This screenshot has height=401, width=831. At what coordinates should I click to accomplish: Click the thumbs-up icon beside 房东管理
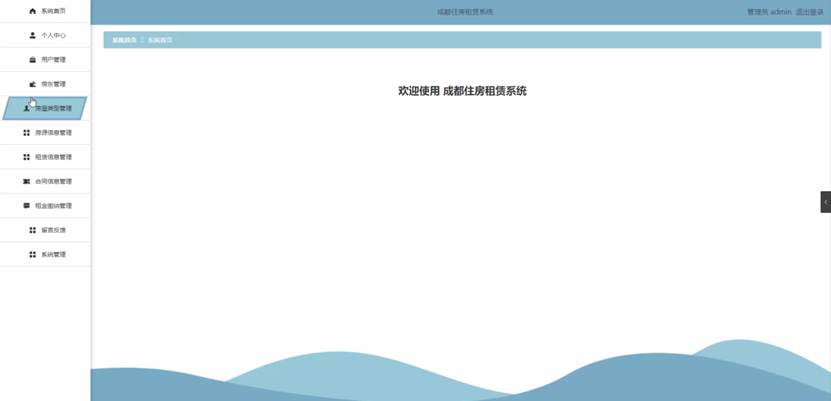click(32, 84)
